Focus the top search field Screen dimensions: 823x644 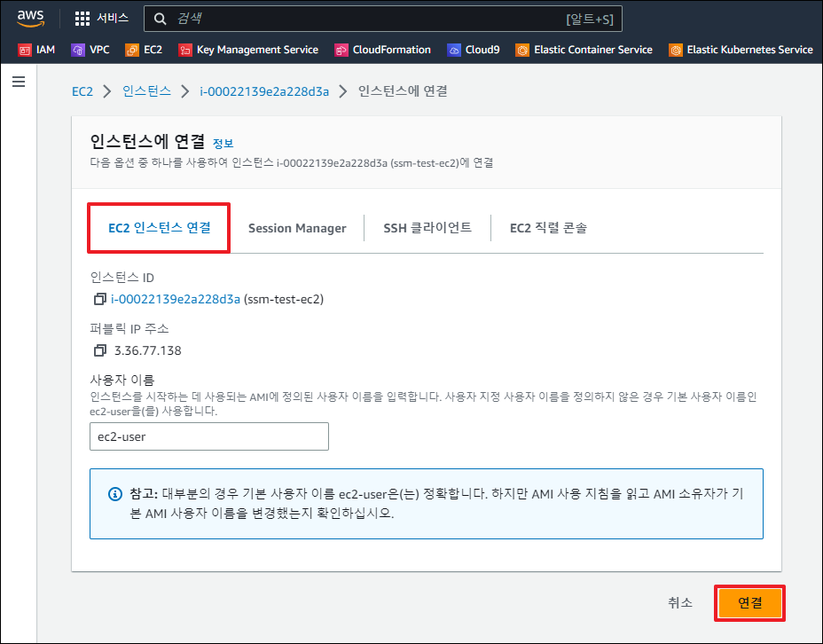383,19
